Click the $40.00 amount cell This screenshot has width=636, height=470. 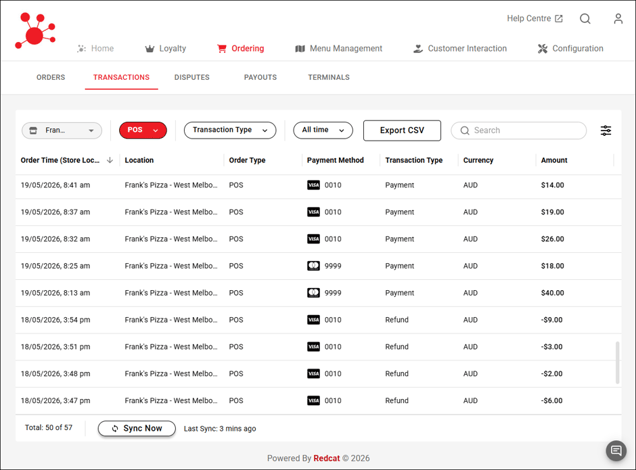[552, 293]
